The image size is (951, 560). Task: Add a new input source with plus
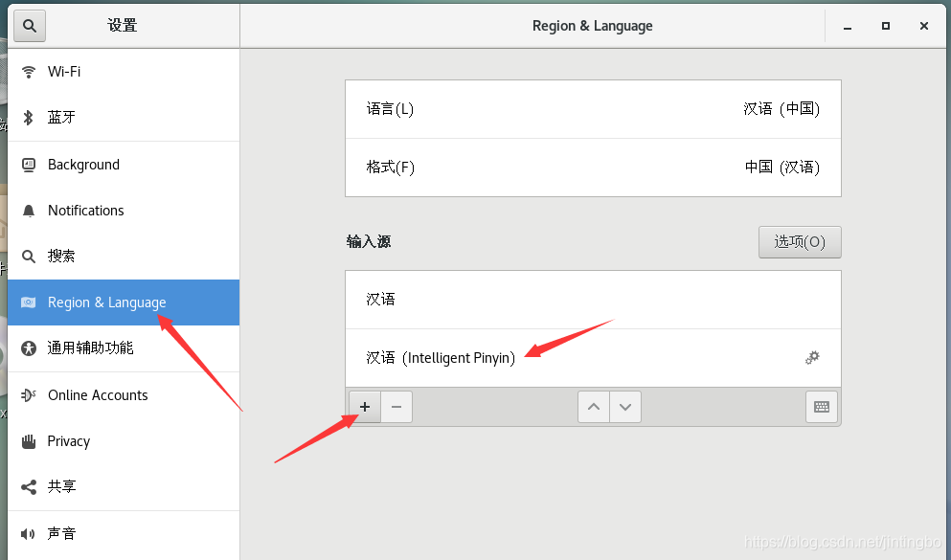coord(365,407)
